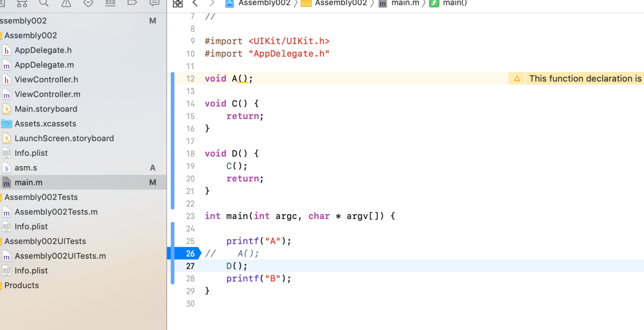Open Assembly002Tests.m file
Viewport: 644px width, 330px height.
[56, 212]
